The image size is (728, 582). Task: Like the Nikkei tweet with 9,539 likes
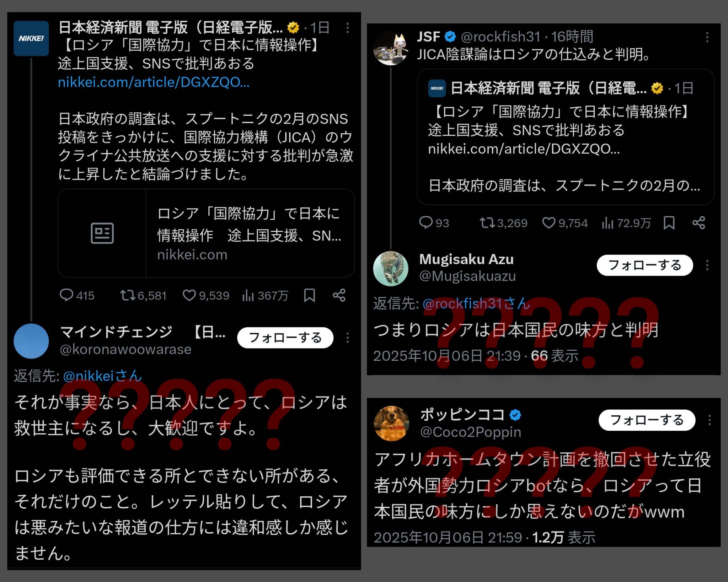click(x=206, y=296)
